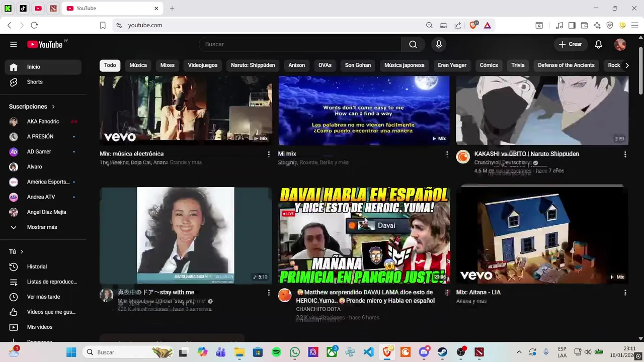Open Historial in the sidebar

coord(43,266)
